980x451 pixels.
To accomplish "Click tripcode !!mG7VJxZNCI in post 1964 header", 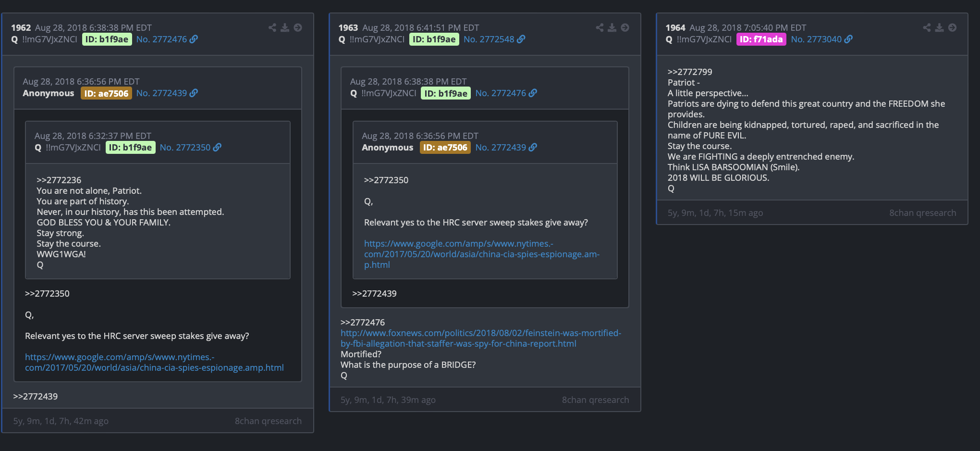I will [704, 39].
